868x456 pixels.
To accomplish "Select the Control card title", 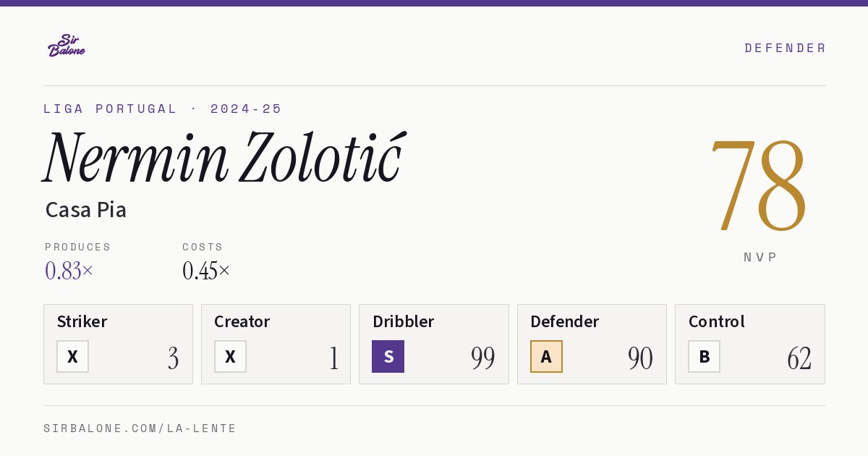I will [x=716, y=321].
